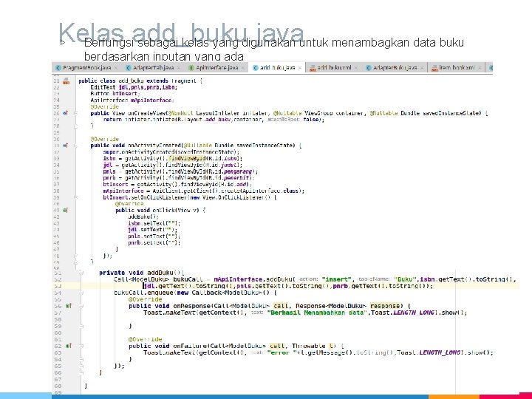Click the highlighted 'response' parameter
The height and width of the screenshot is (399, 532).
pos(385,306)
